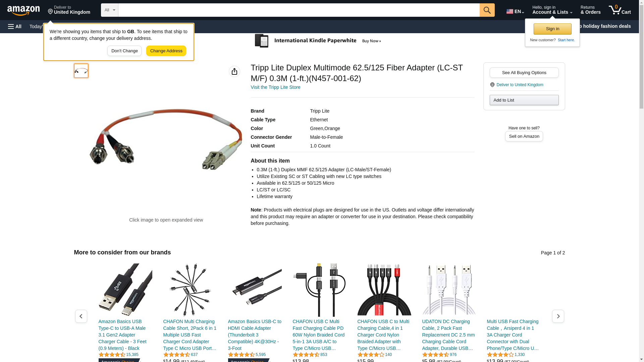Click the Deliver to United Kingdom location icon
The image size is (644, 362).
click(x=492, y=85)
